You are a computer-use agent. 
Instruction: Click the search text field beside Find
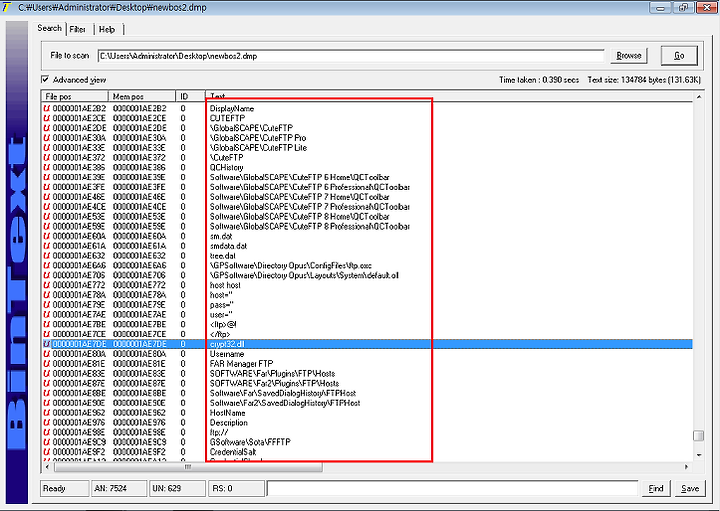(x=452, y=489)
